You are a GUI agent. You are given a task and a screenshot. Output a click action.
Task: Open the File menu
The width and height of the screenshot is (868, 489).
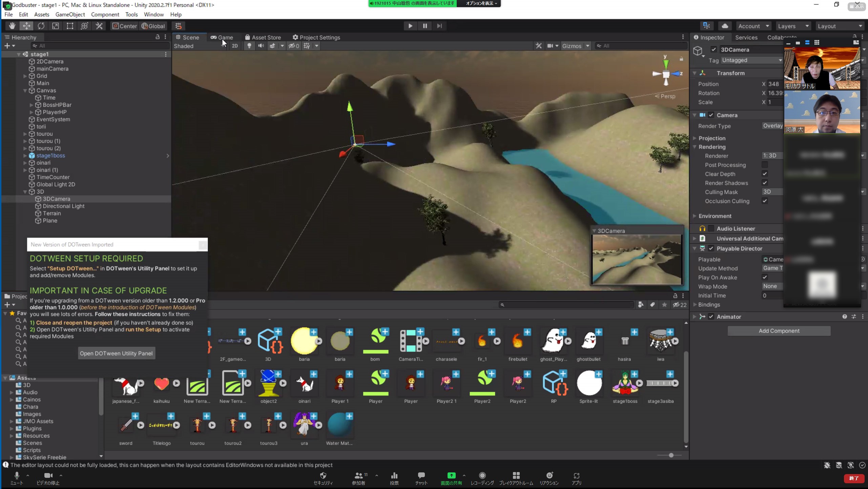(x=8, y=14)
